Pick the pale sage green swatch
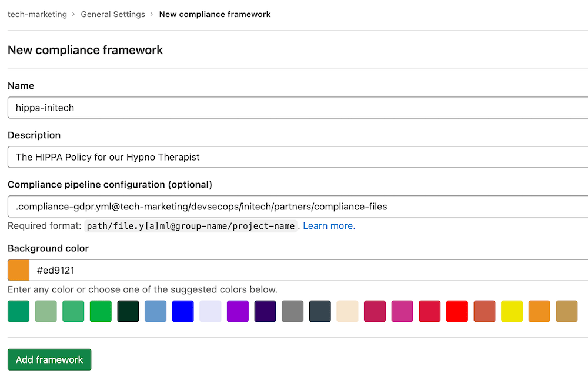 pyautogui.click(x=46, y=311)
